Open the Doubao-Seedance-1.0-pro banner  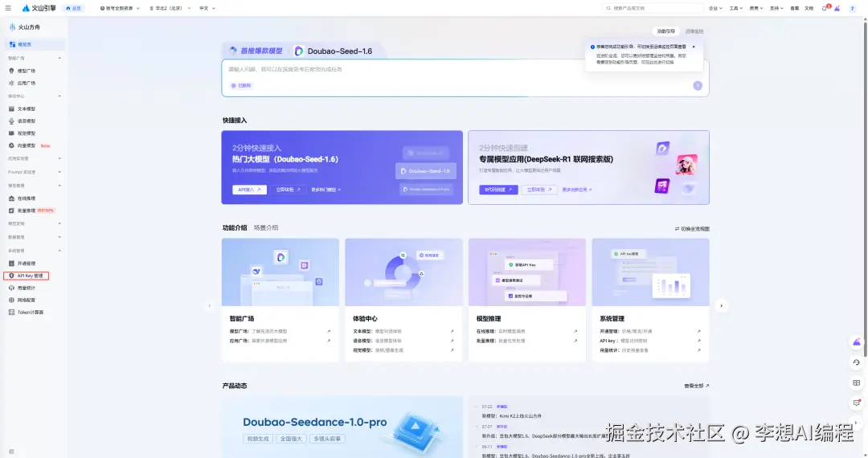tap(342, 427)
